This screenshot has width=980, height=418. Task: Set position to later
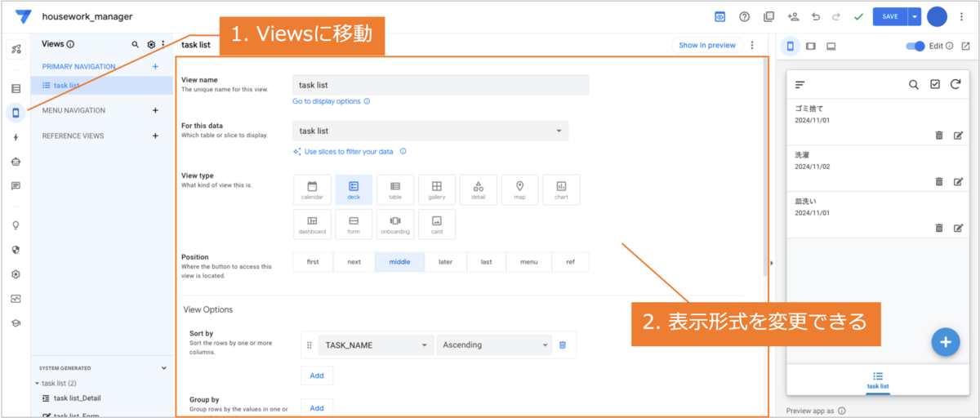[445, 262]
